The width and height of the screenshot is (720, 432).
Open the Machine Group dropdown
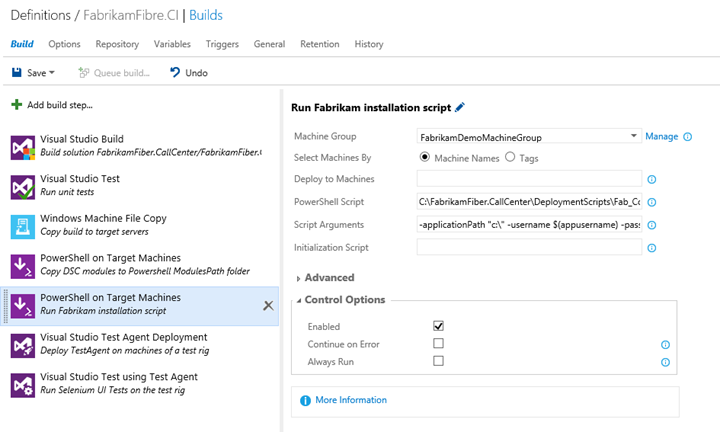tap(634, 136)
